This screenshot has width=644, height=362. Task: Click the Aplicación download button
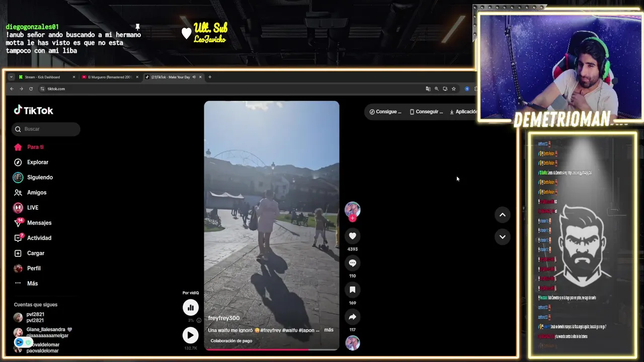pyautogui.click(x=463, y=112)
